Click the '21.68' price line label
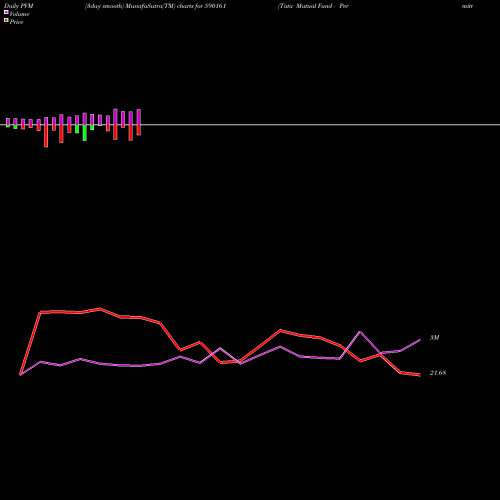Screen dimensions: 500x500 click(438, 373)
